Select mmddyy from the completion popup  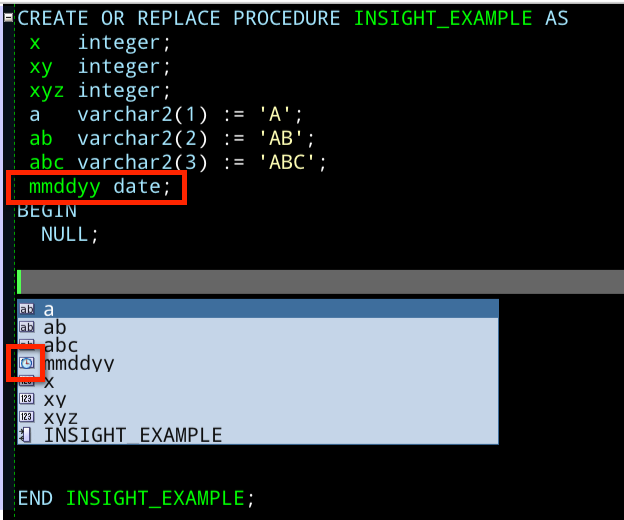pyautogui.click(x=257, y=363)
